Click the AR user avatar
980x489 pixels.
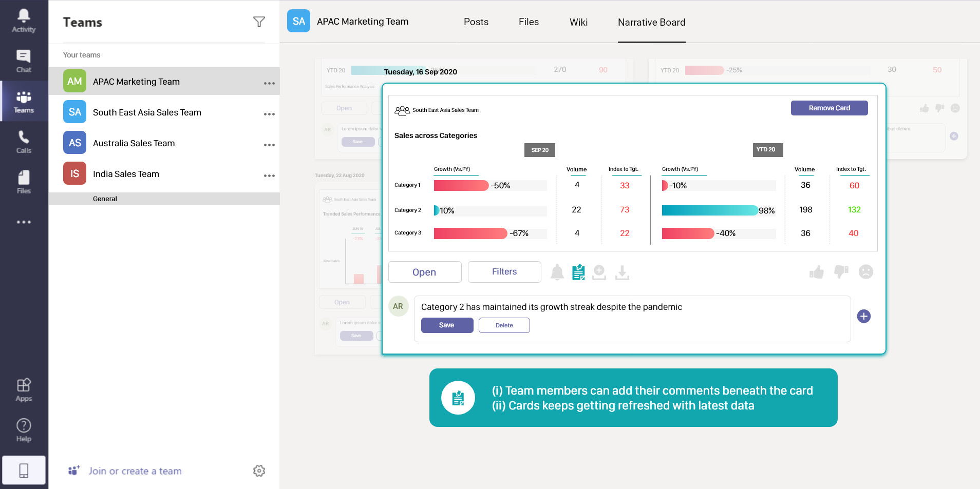[398, 306]
